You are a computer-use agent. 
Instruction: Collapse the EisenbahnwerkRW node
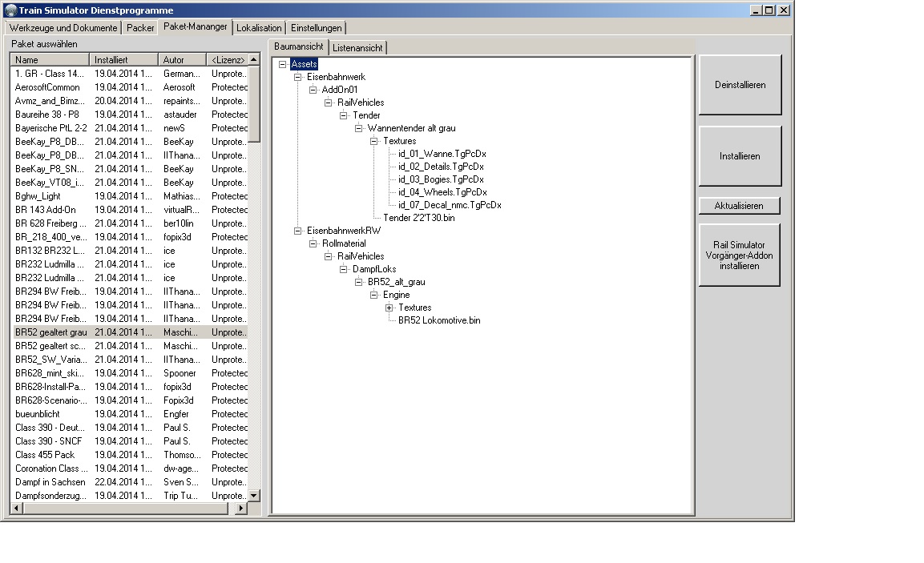tap(297, 231)
